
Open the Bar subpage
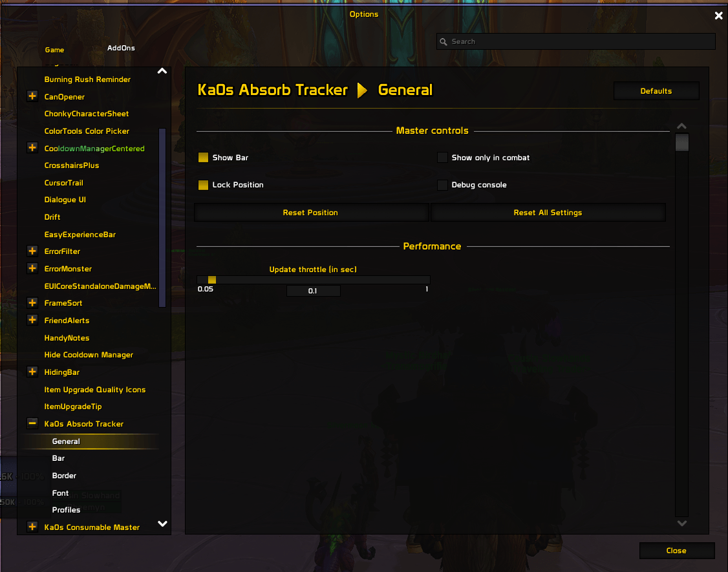coord(58,458)
